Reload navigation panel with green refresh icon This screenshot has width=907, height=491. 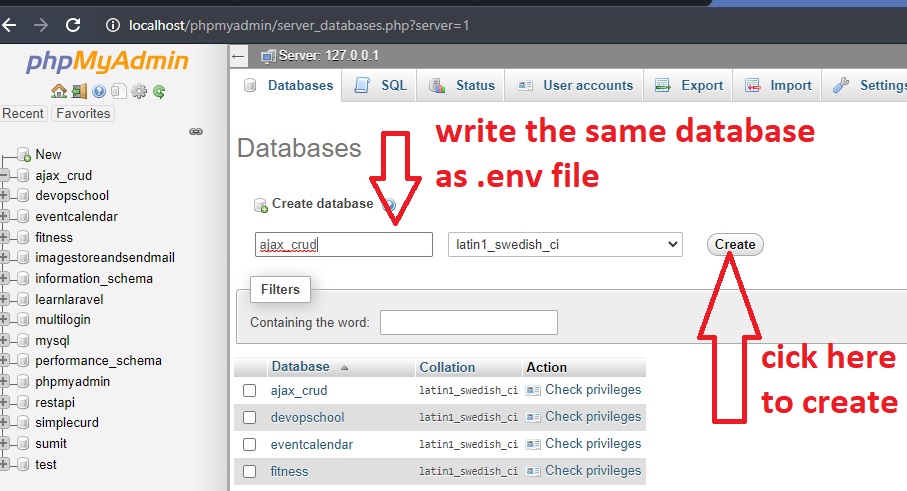click(159, 91)
